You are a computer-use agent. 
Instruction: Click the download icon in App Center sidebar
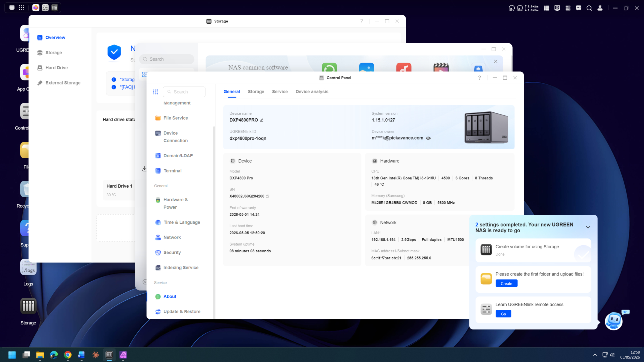(x=144, y=168)
